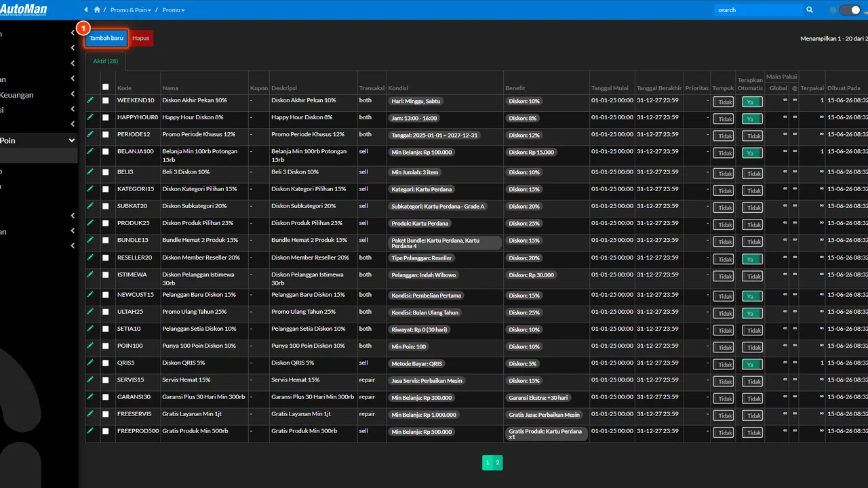The image size is (868, 488).
Task: Open SUBKAT20 edit pencil
Action: (90, 205)
